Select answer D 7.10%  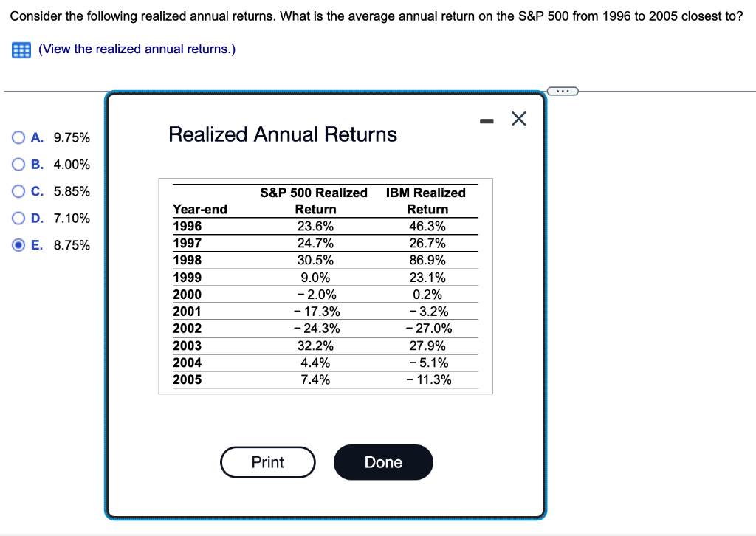coord(17,218)
